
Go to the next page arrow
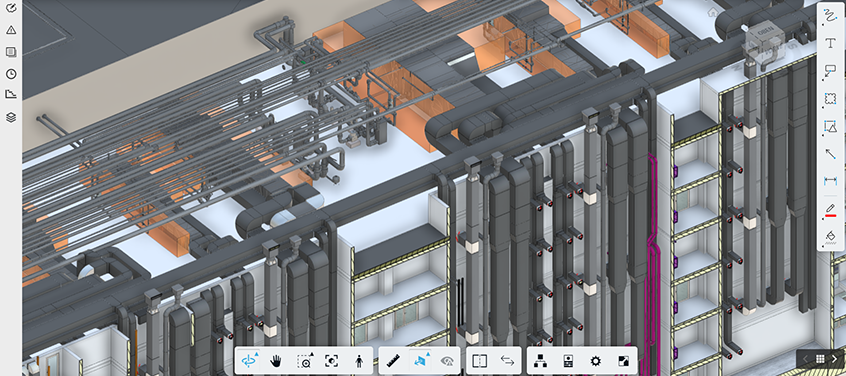coord(834,359)
